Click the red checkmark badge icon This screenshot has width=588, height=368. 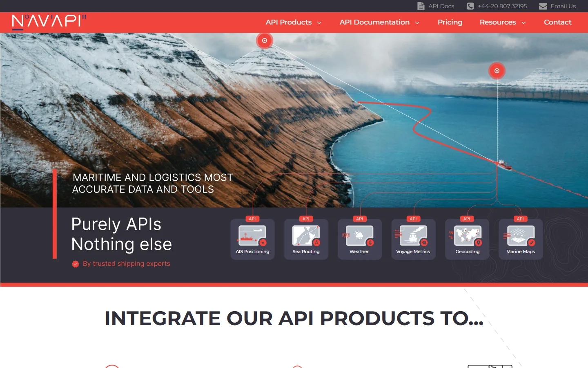click(76, 264)
